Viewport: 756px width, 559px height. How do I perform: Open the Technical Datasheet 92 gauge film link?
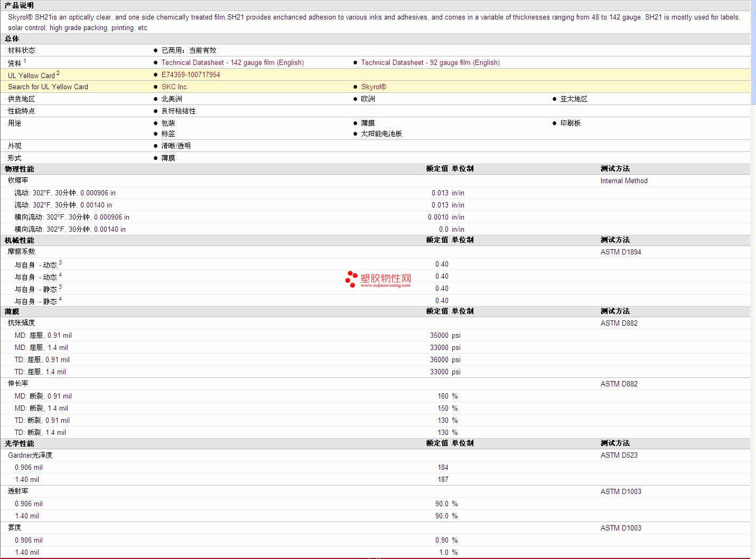[x=430, y=63]
